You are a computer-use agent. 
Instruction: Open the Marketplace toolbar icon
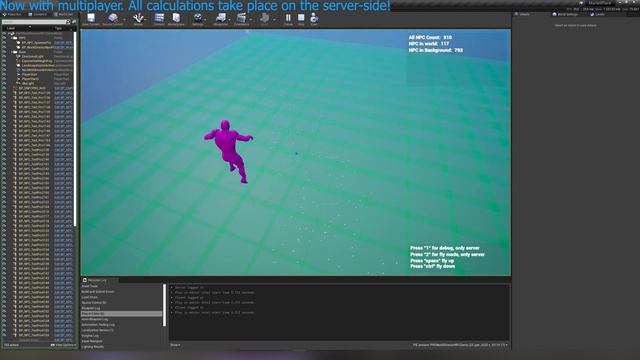176,18
